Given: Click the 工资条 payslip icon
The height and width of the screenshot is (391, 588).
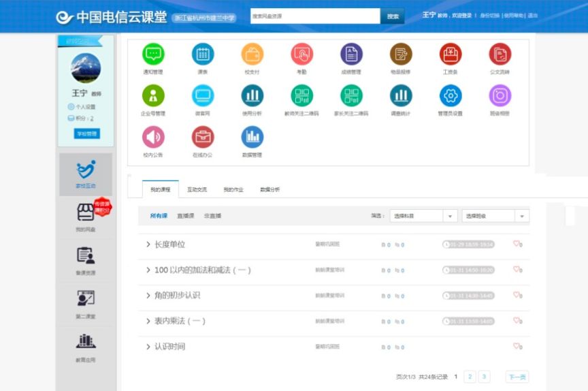Looking at the screenshot, I should tap(450, 54).
